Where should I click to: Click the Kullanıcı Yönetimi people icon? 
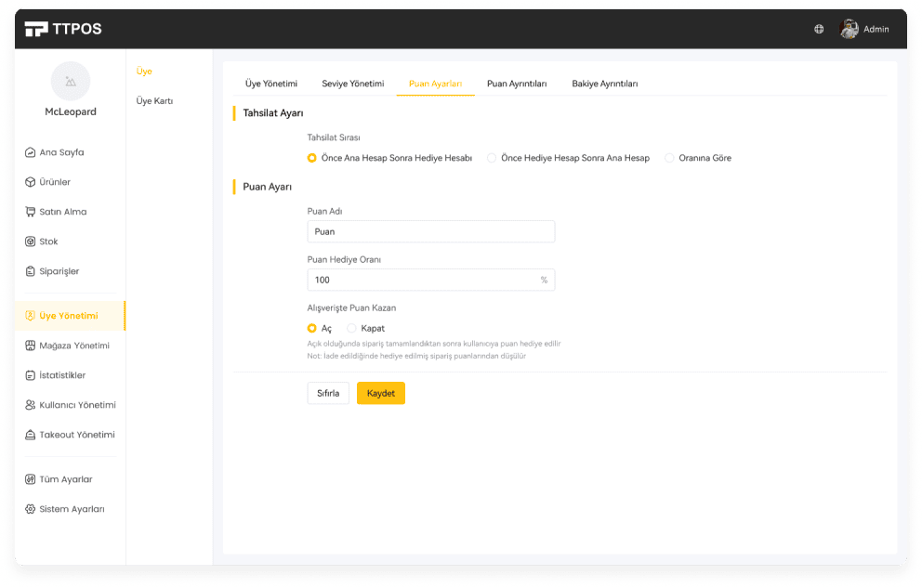(x=30, y=405)
